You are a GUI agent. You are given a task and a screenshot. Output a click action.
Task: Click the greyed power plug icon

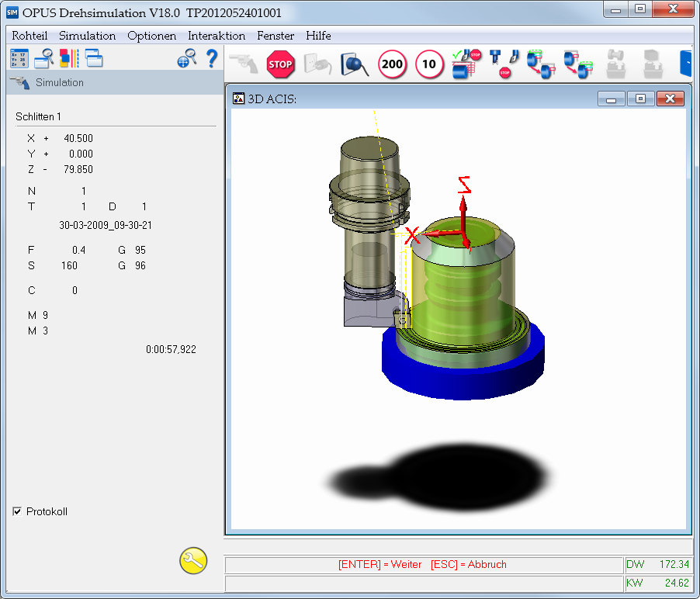pos(318,64)
